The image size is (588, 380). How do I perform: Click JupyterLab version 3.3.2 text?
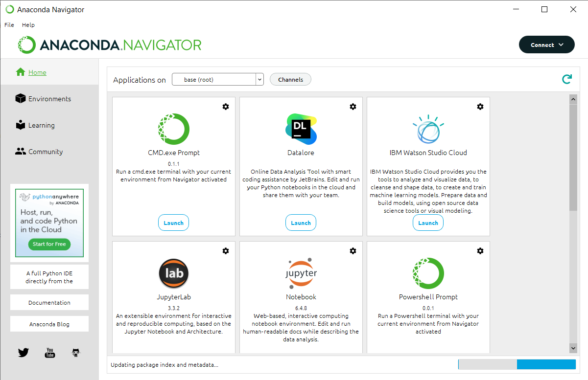pos(174,308)
